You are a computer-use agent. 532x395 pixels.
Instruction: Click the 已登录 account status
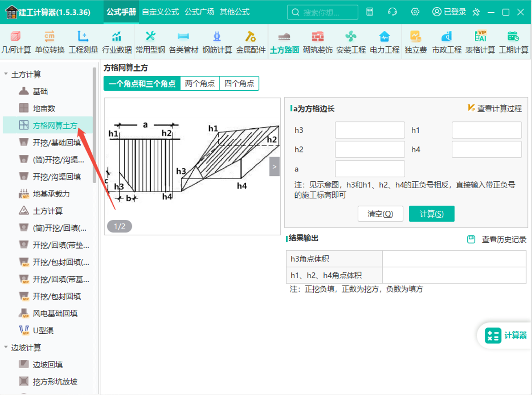[x=449, y=12]
